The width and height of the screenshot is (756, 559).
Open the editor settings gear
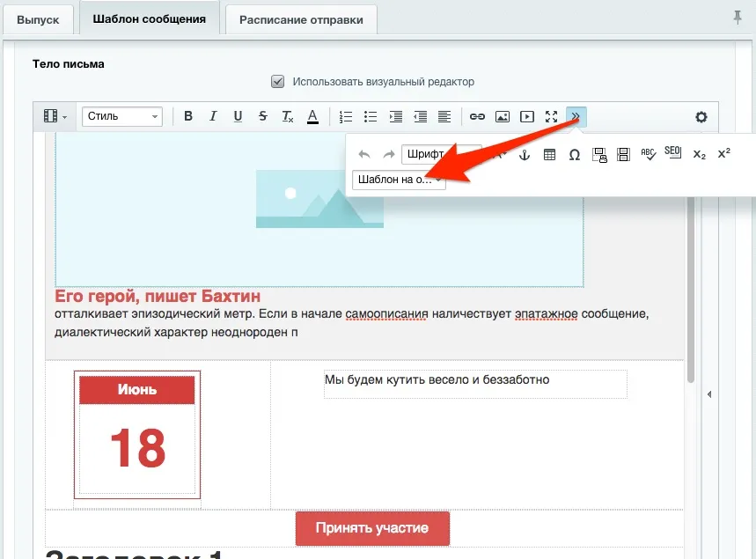tap(701, 115)
